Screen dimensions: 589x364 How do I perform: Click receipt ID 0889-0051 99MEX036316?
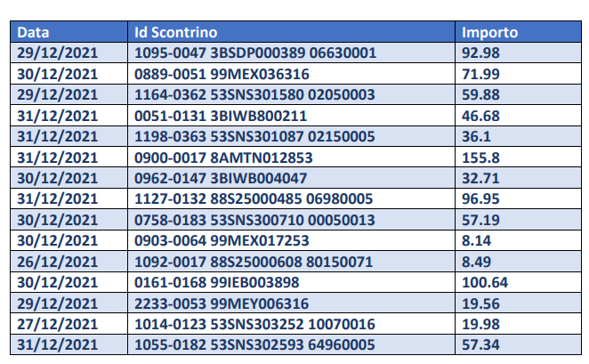(222, 74)
